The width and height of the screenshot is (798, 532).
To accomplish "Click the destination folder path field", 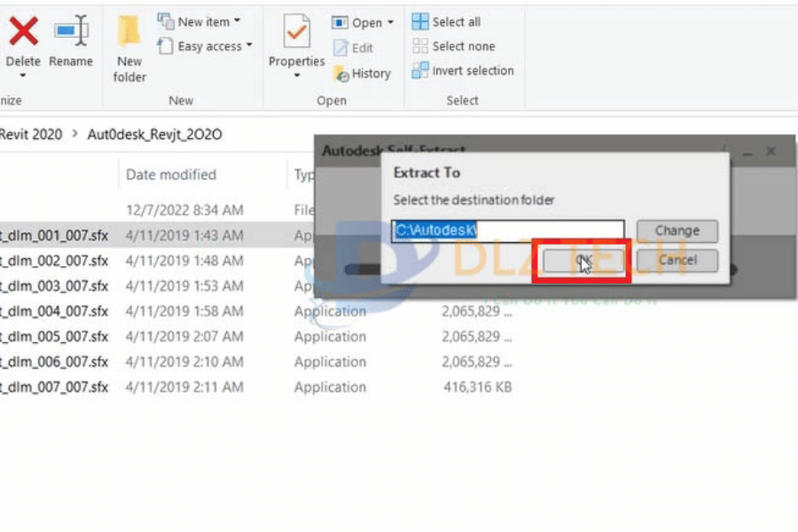I will click(x=508, y=231).
